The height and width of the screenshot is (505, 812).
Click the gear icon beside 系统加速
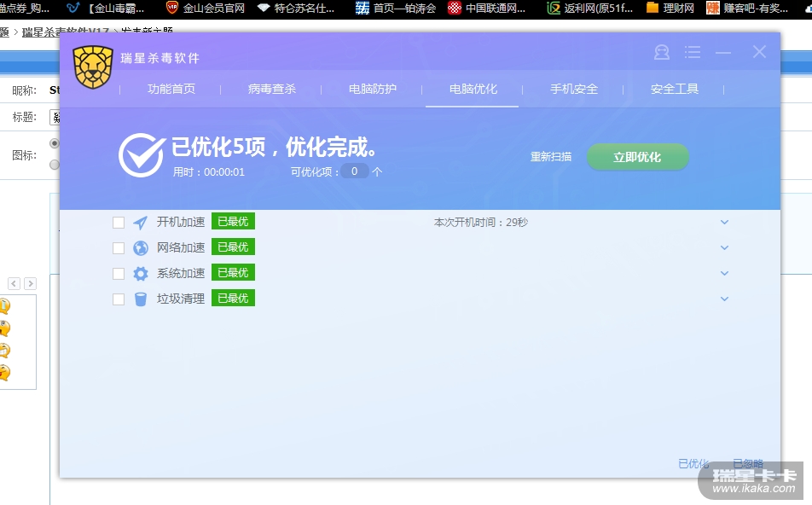pos(141,274)
